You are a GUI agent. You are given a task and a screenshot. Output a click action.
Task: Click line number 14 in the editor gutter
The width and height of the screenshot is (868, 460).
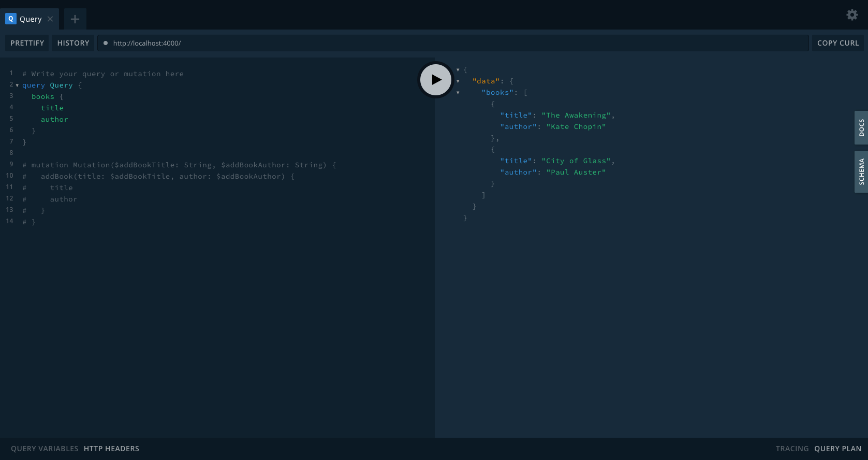(x=9, y=221)
